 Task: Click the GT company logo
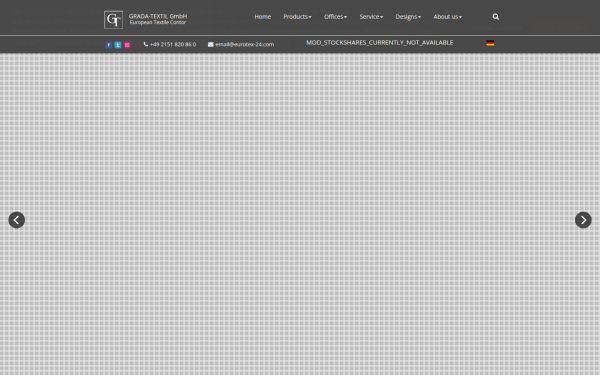click(113, 20)
